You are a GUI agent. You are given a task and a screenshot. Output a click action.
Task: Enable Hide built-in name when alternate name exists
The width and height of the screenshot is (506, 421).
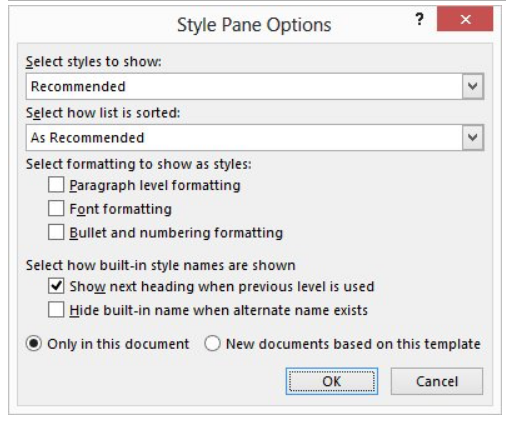pyautogui.click(x=56, y=310)
